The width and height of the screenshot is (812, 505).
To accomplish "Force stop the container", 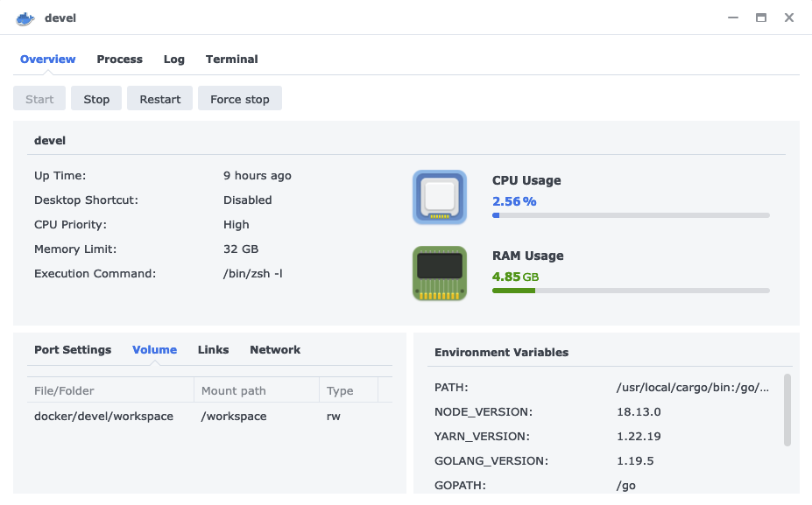I will [x=240, y=98].
